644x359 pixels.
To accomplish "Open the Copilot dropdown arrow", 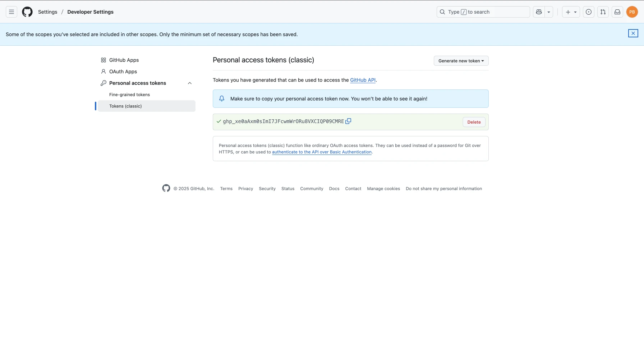I will click(x=549, y=12).
